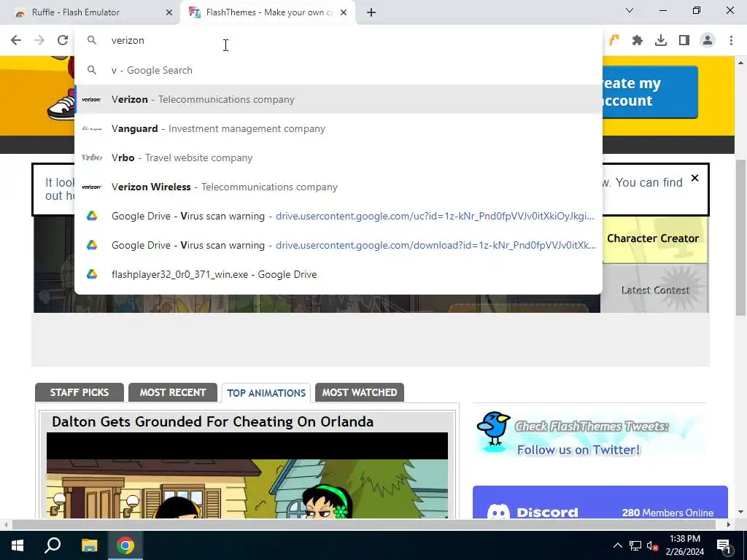Viewport: 747px width, 560px height.
Task: Click the vertical scrollbar up arrow
Action: (x=740, y=63)
